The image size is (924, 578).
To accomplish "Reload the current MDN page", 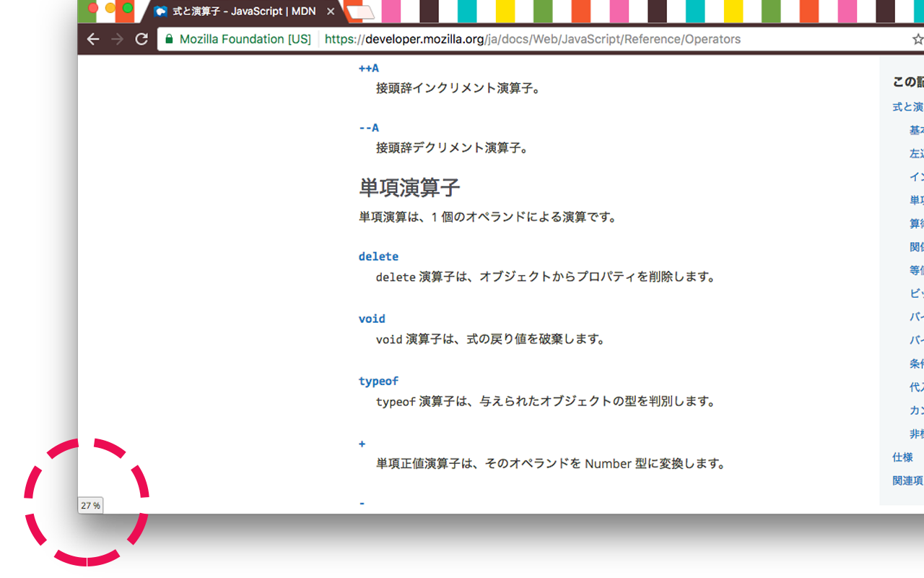I will coord(140,39).
